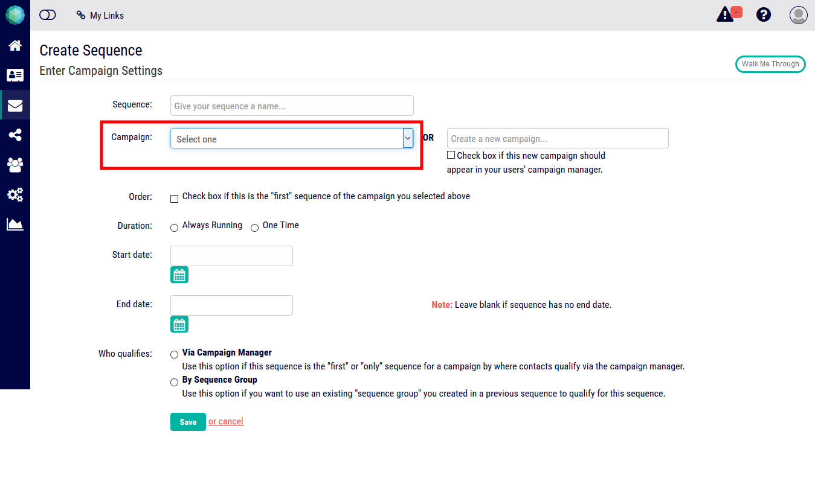Click the Create a new campaign field

coord(558,138)
